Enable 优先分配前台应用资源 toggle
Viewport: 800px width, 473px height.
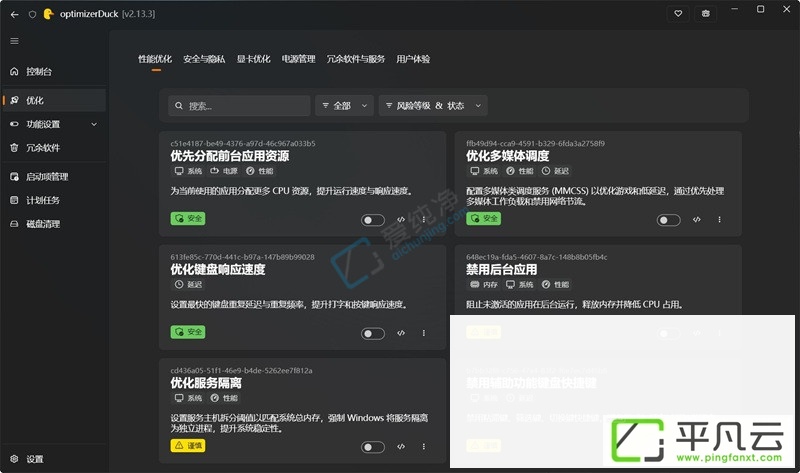pos(373,220)
